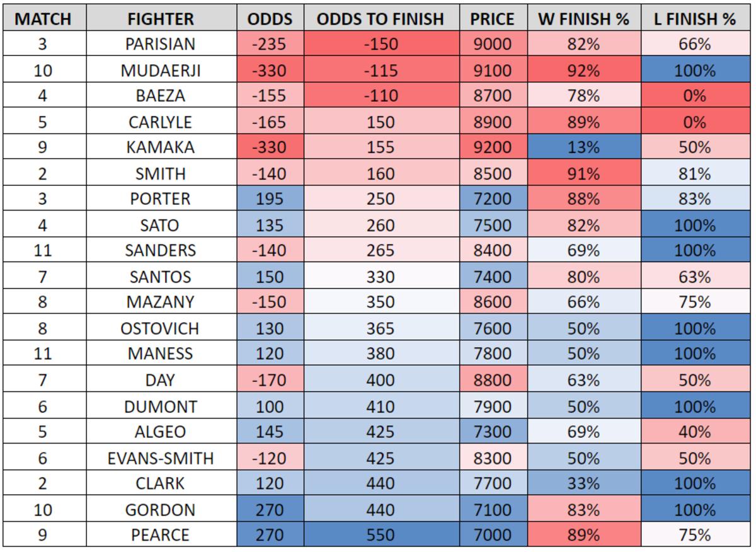Screen dimensions: 756x552
Task: Click the MATCH column header
Action: 43,19
